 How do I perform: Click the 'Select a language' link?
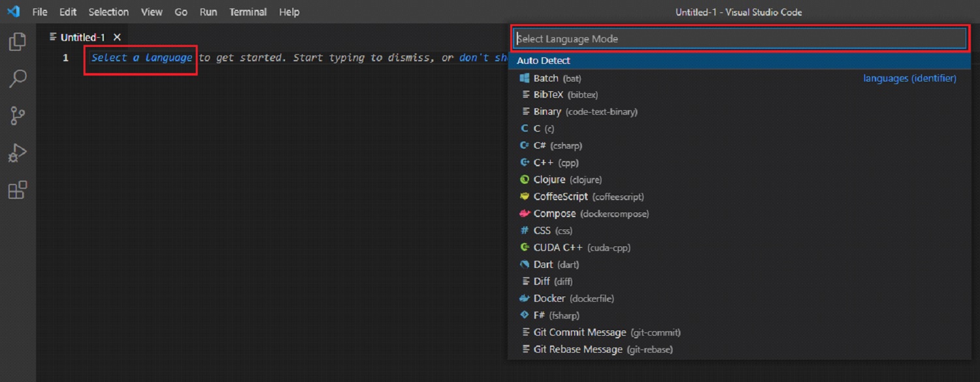pos(142,57)
